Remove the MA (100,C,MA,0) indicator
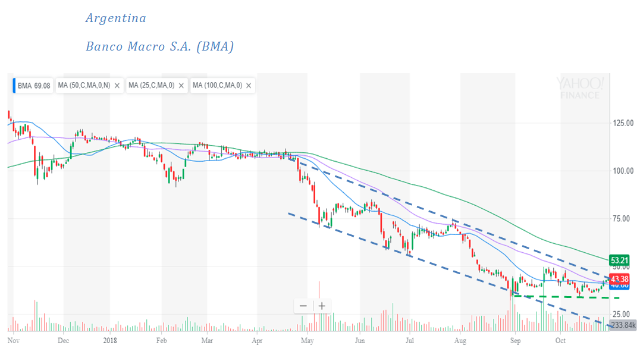The width and height of the screenshot is (640, 364). [x=249, y=86]
